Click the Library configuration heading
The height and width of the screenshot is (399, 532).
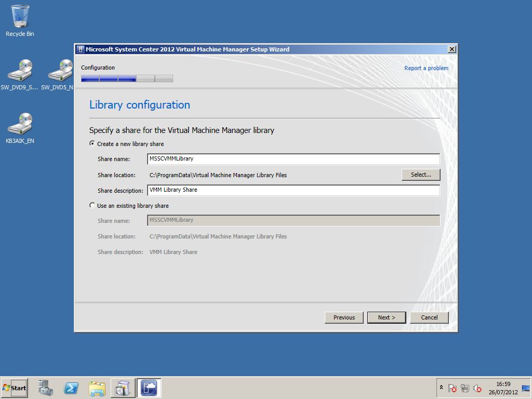click(x=139, y=105)
